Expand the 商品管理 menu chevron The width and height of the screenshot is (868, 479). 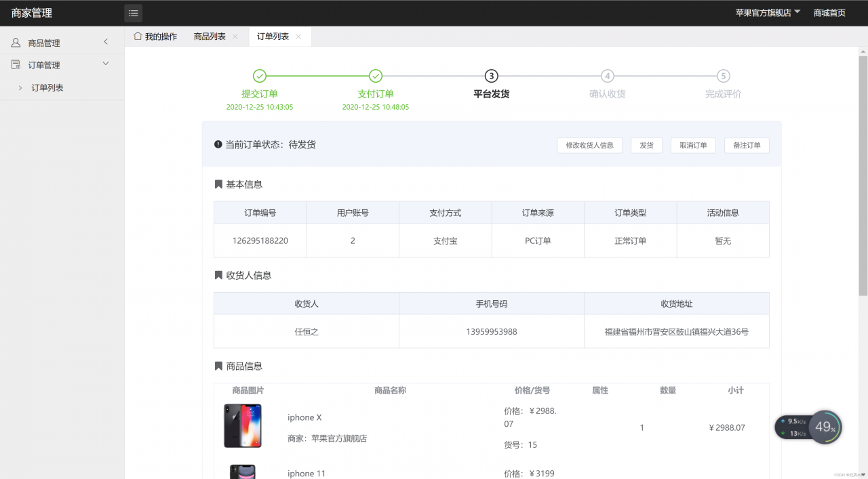pyautogui.click(x=106, y=42)
